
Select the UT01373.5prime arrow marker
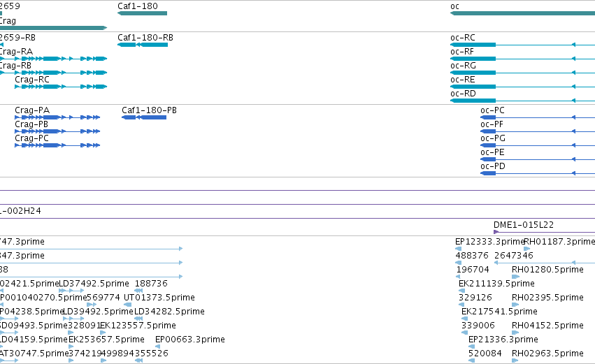128,305
